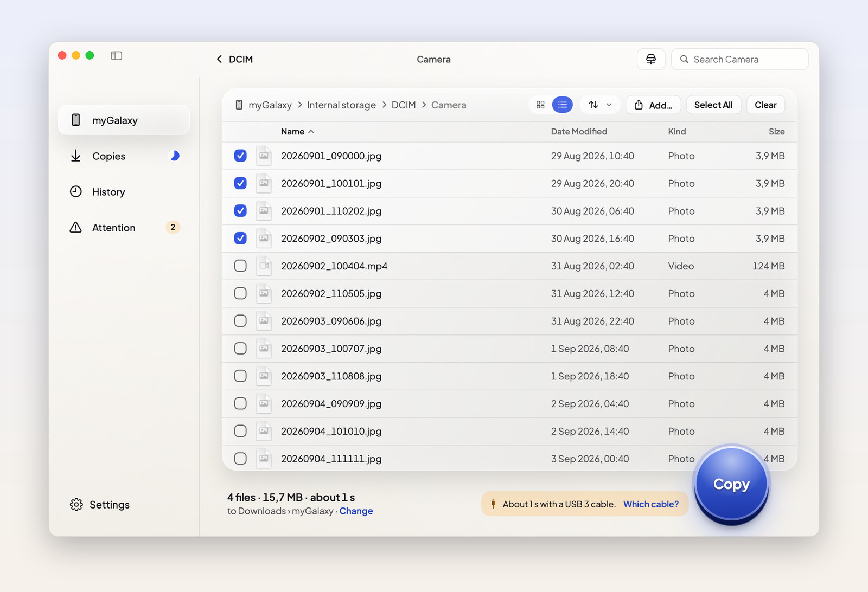Image resolution: width=868 pixels, height=592 pixels.
Task: Click the photo icon of 20260902_110505.jpg
Action: pyautogui.click(x=264, y=293)
